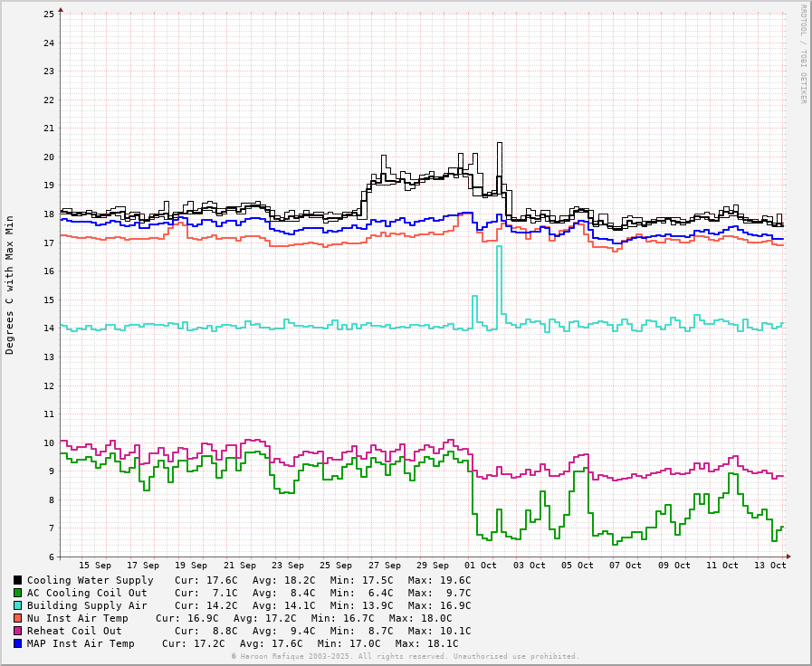Click the Cooling Water Supply legend label
The height and width of the screenshot is (666, 812).
click(90, 580)
